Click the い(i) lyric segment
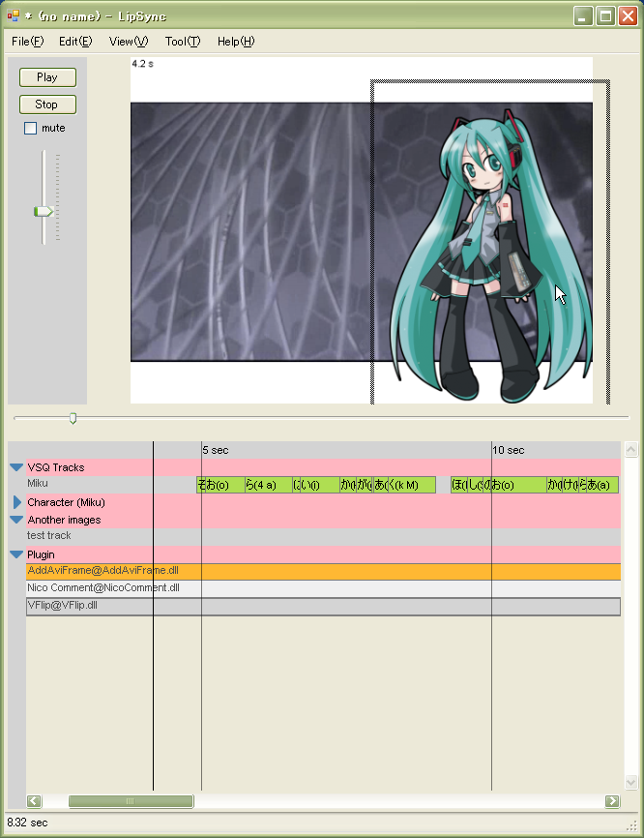This screenshot has height=838, width=644. tap(320, 485)
